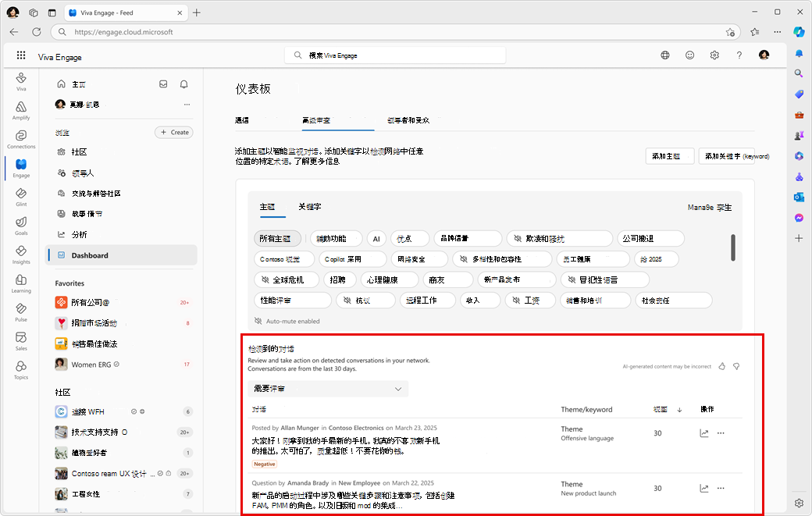This screenshot has width=812, height=516.
Task: Open Sales in left rail
Action: coord(21,342)
